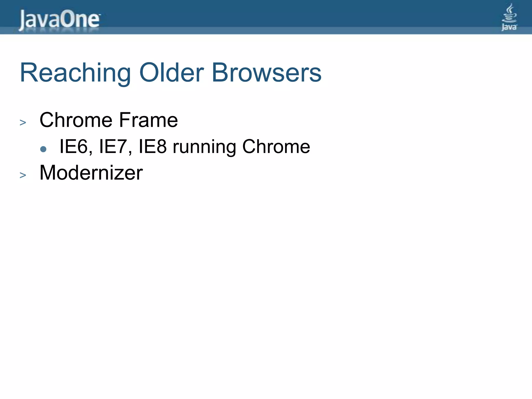532x399 pixels.
Task: Click the 'Chrome Frame' bullet text
Action: (109, 120)
